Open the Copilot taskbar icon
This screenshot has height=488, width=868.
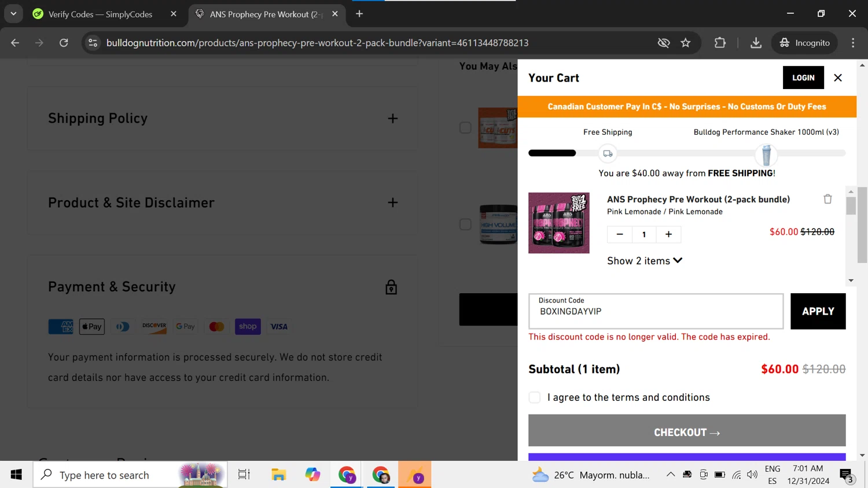coord(312,475)
